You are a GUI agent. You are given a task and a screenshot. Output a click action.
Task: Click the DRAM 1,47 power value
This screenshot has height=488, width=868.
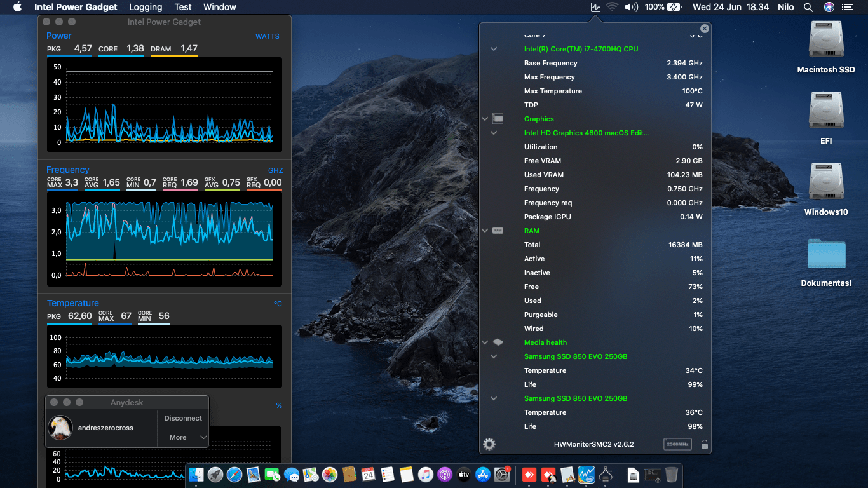[x=174, y=49]
